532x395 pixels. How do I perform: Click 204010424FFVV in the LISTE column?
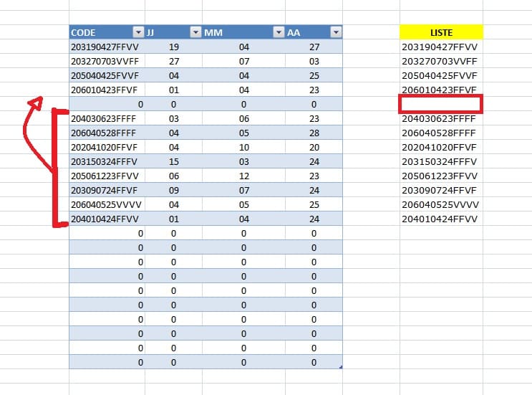point(440,219)
